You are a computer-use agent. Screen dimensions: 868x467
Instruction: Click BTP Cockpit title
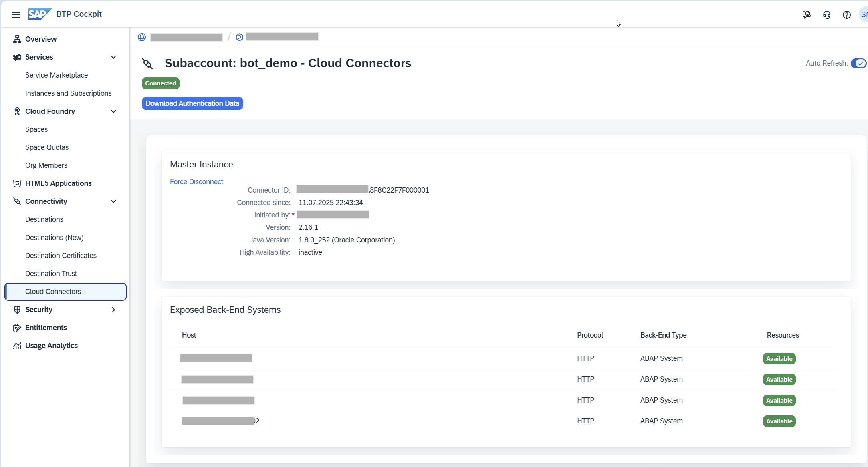(x=79, y=14)
